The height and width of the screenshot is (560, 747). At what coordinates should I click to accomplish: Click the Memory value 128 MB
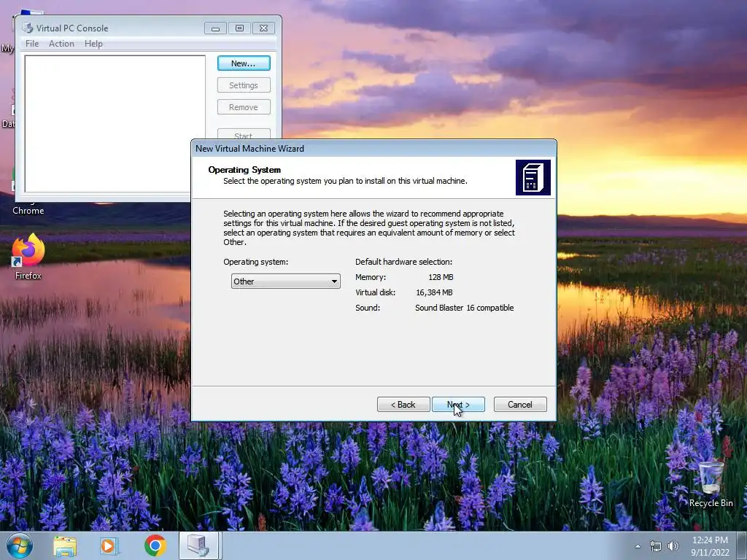(441, 277)
